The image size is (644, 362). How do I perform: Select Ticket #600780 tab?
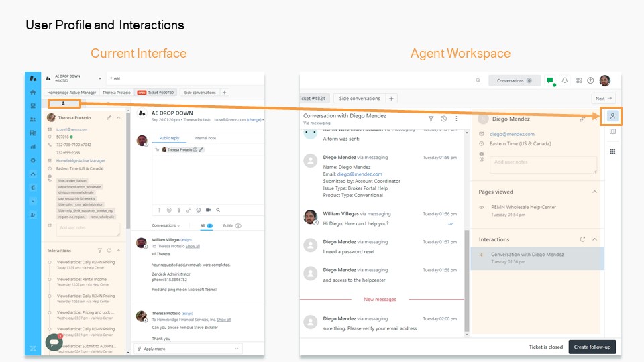pos(156,93)
